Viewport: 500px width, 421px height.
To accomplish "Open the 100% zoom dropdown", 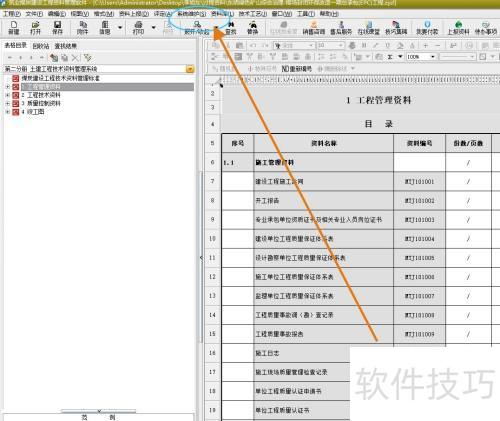I will click(x=433, y=57).
